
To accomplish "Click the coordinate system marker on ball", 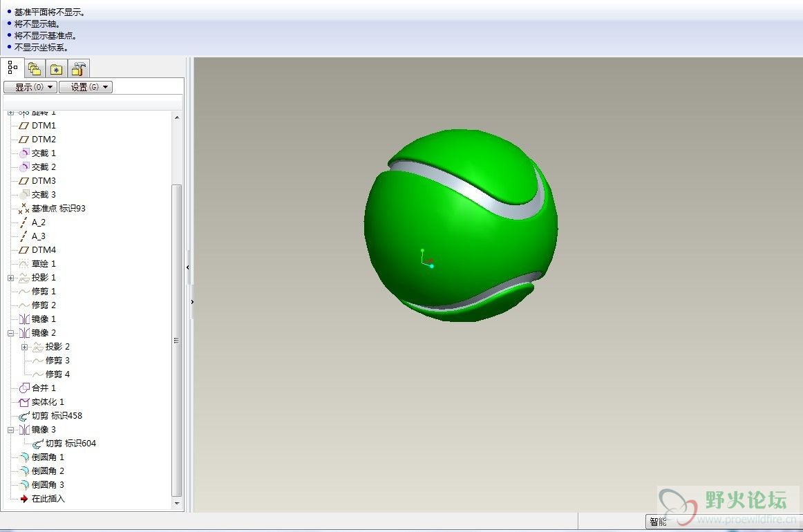I will [426, 258].
